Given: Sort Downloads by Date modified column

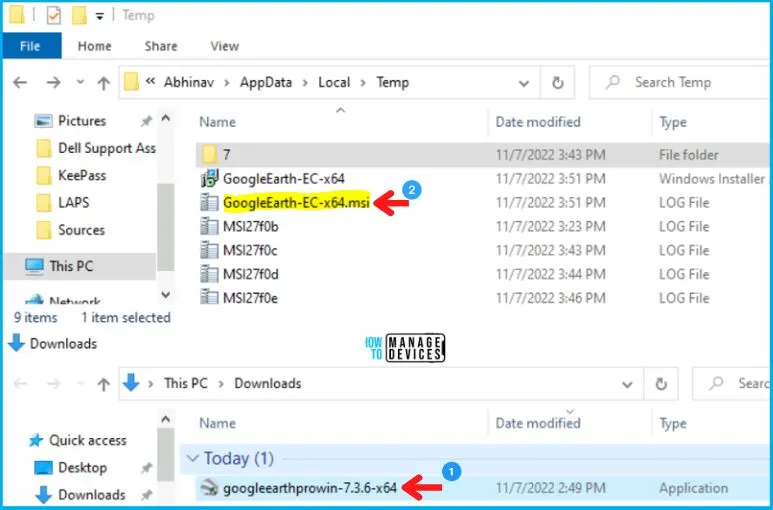Looking at the screenshot, I should [538, 423].
